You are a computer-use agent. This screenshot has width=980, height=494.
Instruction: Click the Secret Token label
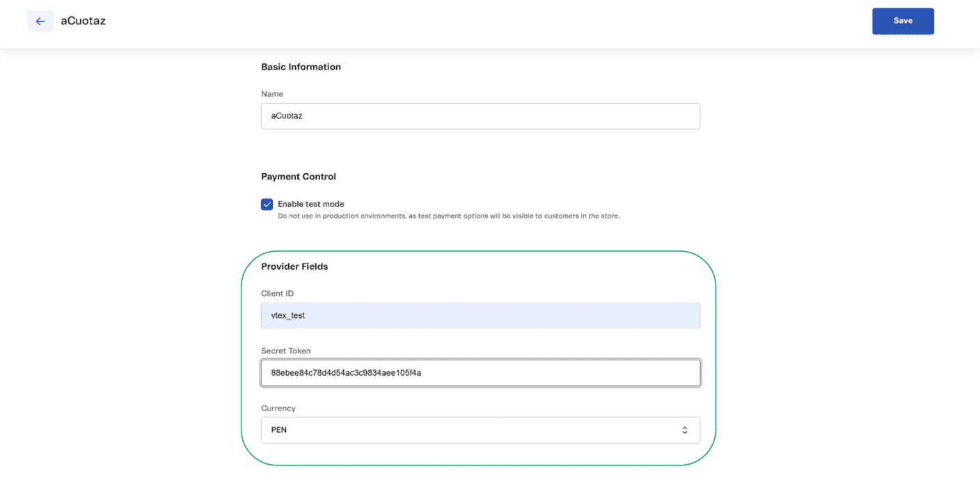click(283, 350)
